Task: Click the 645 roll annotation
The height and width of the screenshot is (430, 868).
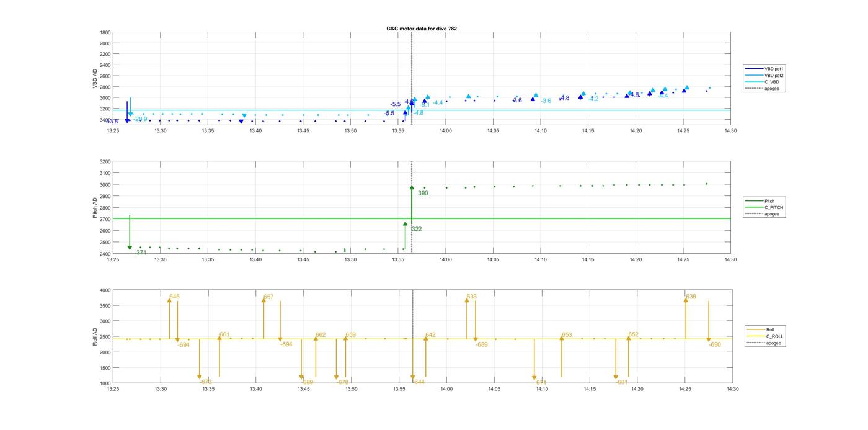Action: click(174, 297)
